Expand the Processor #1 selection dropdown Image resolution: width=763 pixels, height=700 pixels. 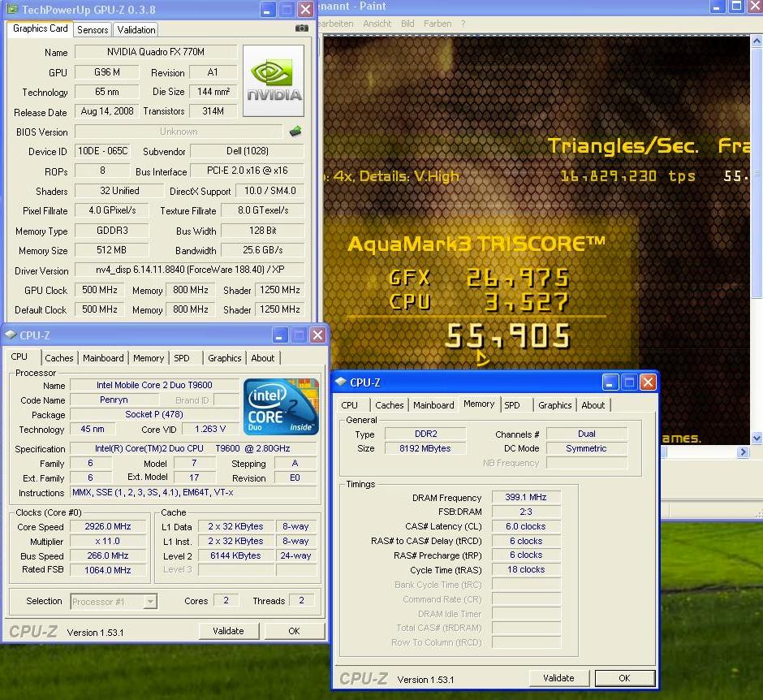(150, 602)
